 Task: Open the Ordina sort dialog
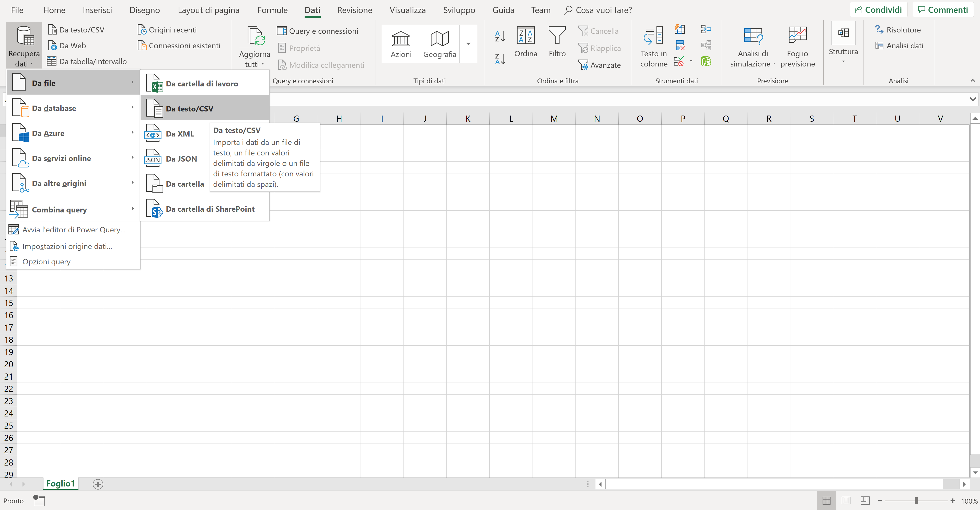[x=525, y=42]
